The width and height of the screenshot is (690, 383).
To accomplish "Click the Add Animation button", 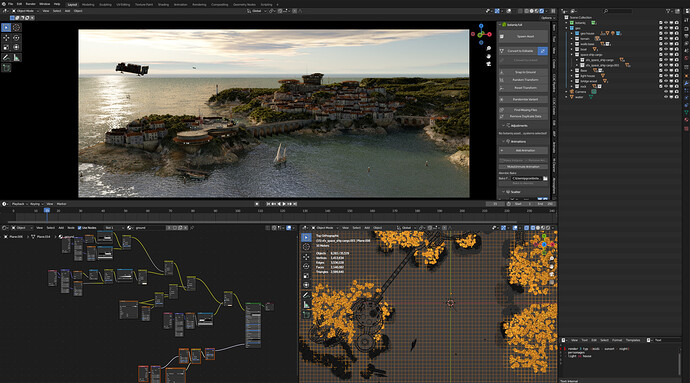I will click(x=524, y=151).
